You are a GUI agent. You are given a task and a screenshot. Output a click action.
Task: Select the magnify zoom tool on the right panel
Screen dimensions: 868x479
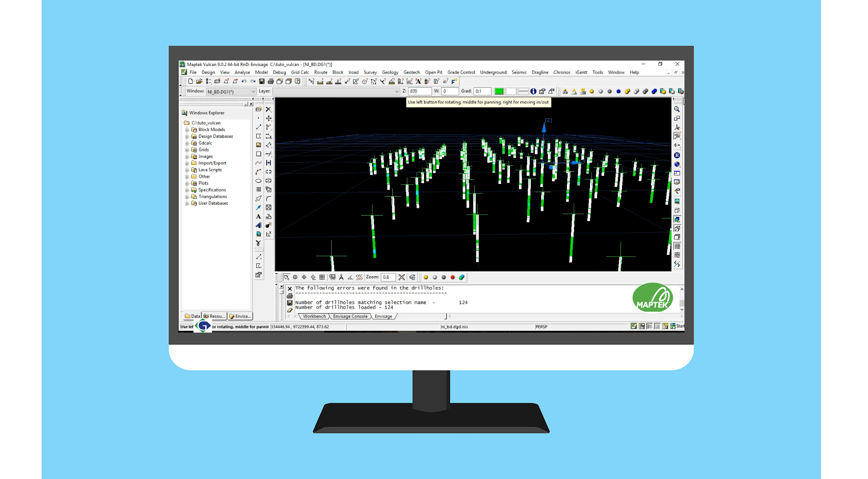(677, 109)
